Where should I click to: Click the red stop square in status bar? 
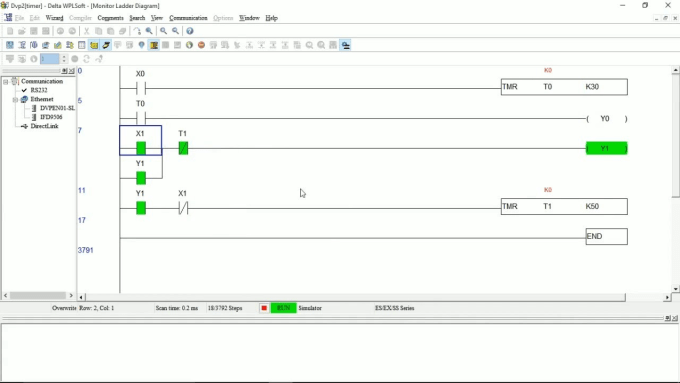pyautogui.click(x=264, y=308)
